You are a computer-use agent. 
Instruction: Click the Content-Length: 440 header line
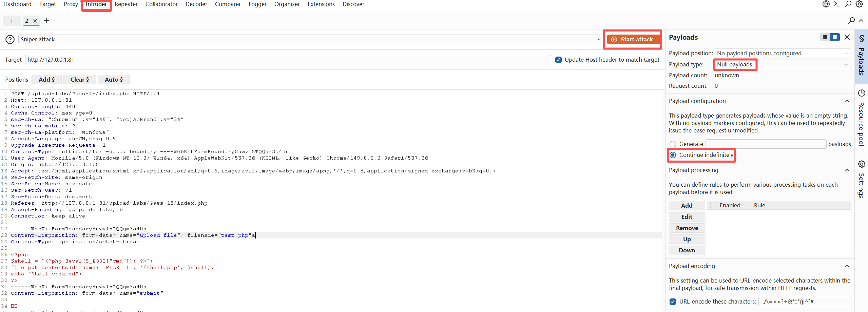click(43, 106)
